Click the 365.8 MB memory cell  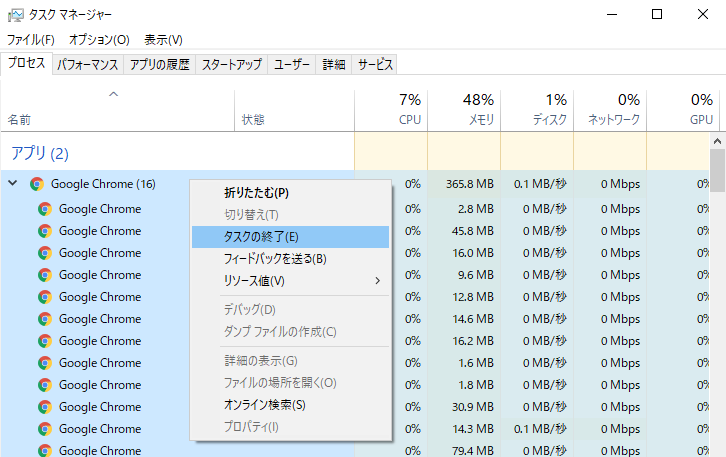pyautogui.click(x=464, y=184)
